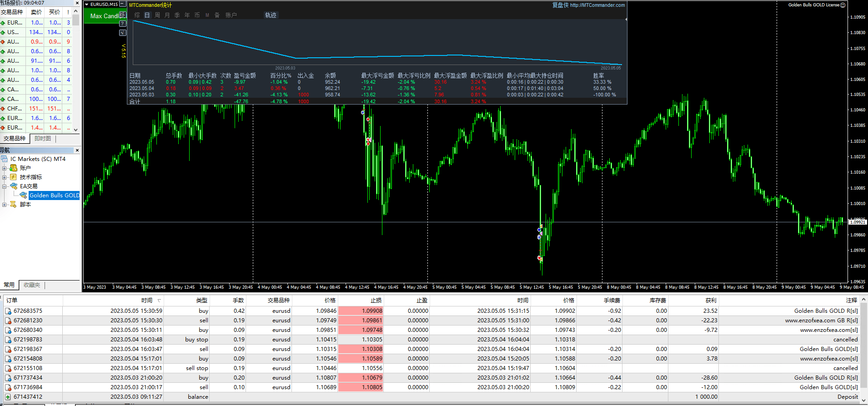Click the green deposit icon for order 671437412
Screen dimensions: 868x406
pos(8,397)
